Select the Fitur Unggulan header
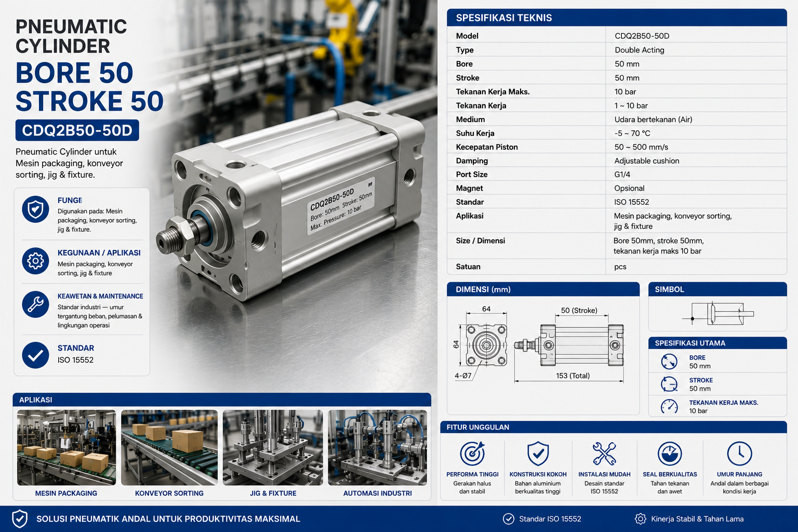Viewport: 798px width, 532px height. (614, 427)
